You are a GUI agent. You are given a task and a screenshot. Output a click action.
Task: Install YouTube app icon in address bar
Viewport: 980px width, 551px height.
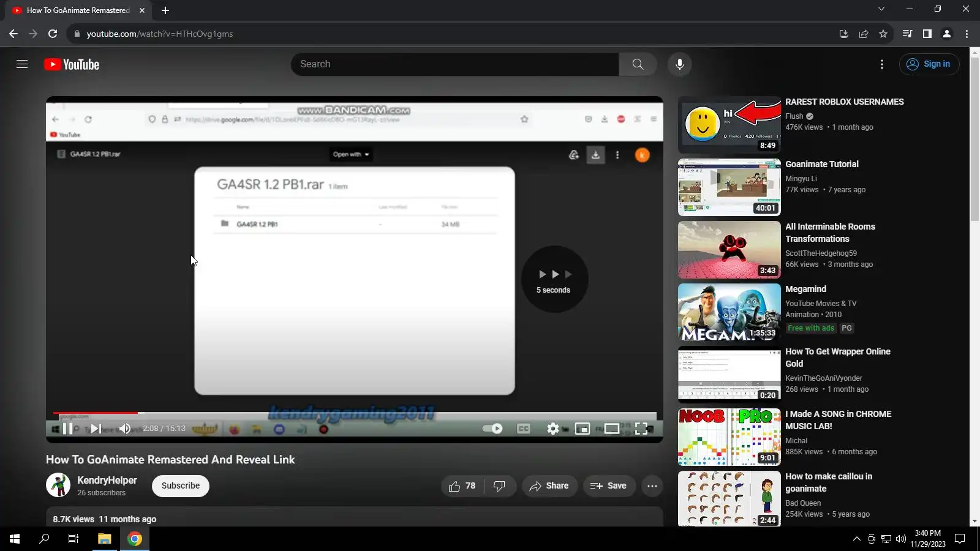tap(844, 34)
